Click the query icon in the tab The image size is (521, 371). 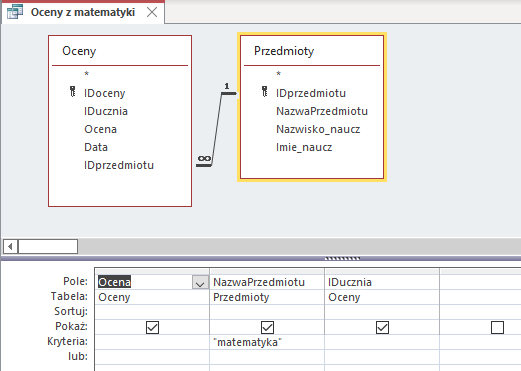coord(15,12)
